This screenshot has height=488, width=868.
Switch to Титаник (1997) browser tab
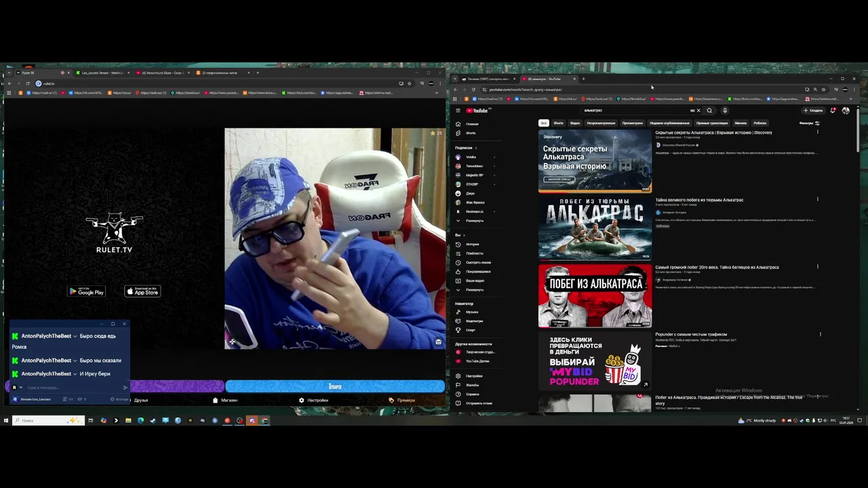click(x=487, y=79)
